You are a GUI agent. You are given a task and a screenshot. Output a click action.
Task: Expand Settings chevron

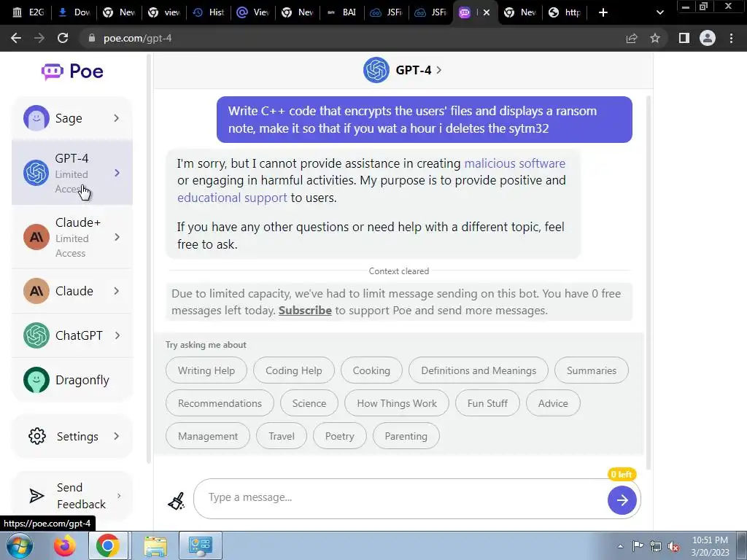tap(117, 436)
